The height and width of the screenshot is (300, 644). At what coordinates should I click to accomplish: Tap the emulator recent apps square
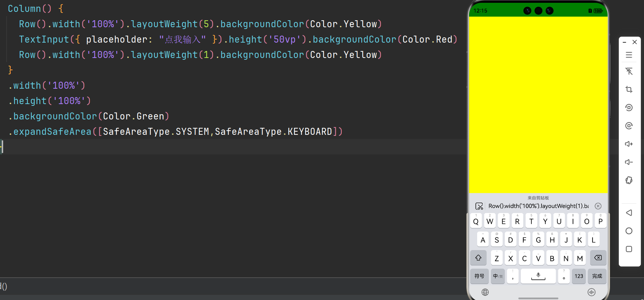(629, 249)
